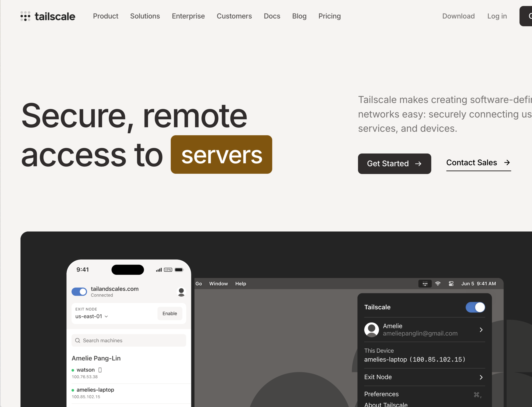This screenshot has width=532, height=407.
Task: Click the Tailscale logo dots icon
Action: click(x=25, y=16)
